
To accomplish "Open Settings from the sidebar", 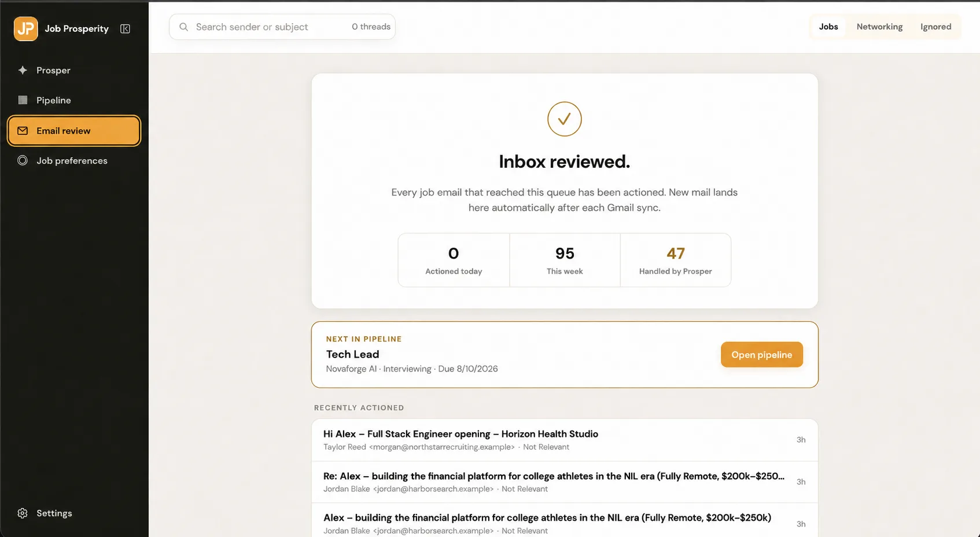I will pos(74,513).
